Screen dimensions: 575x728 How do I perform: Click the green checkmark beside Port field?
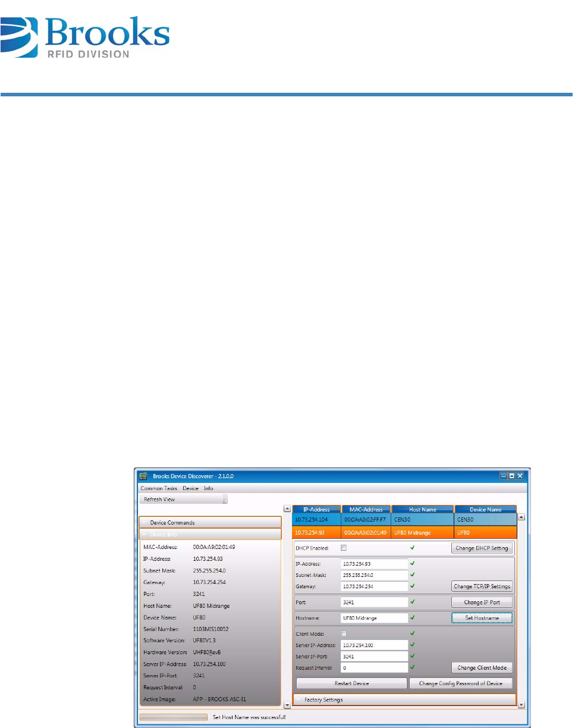(413, 601)
